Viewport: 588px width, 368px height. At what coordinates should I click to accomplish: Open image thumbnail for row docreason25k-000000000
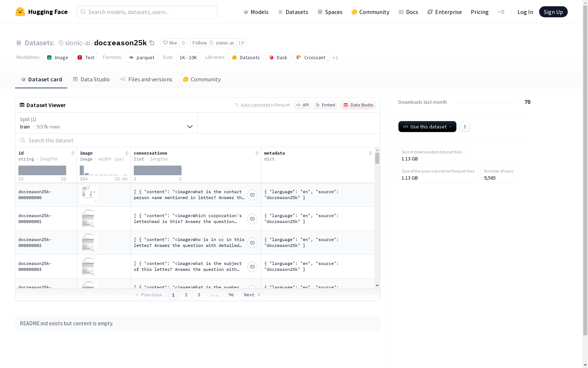pos(89,194)
